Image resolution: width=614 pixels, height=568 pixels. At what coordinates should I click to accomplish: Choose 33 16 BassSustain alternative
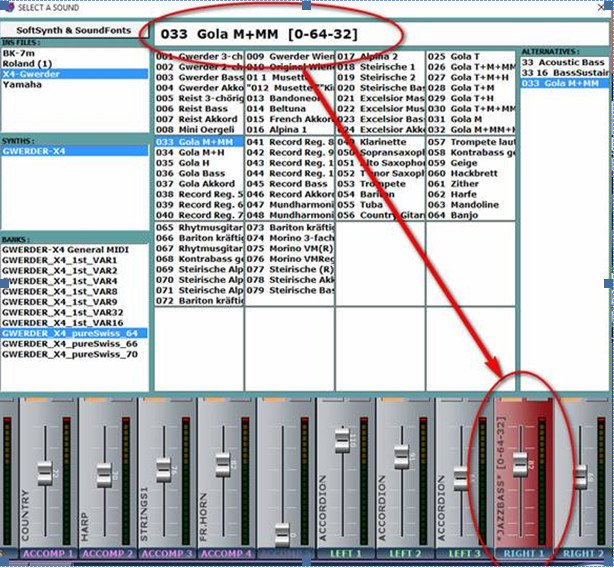coord(566,73)
